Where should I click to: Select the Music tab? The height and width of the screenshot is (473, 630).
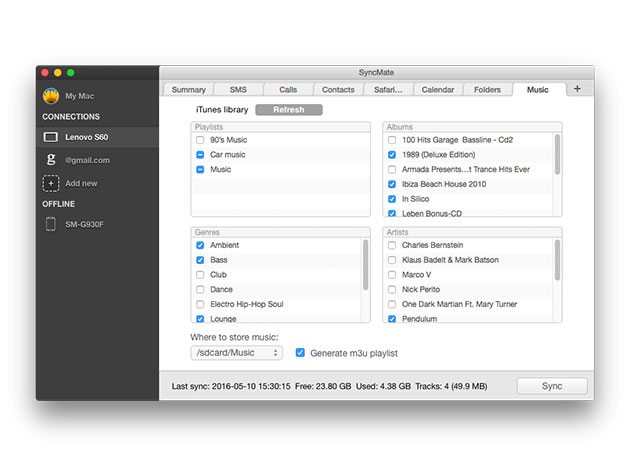tap(538, 90)
